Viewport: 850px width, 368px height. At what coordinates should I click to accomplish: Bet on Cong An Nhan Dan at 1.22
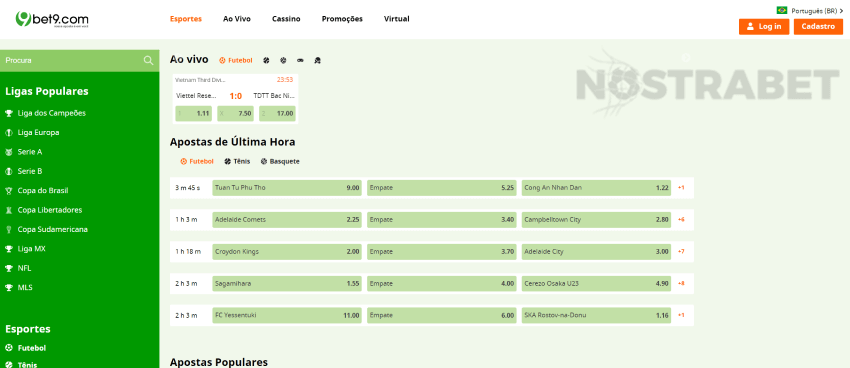point(596,188)
